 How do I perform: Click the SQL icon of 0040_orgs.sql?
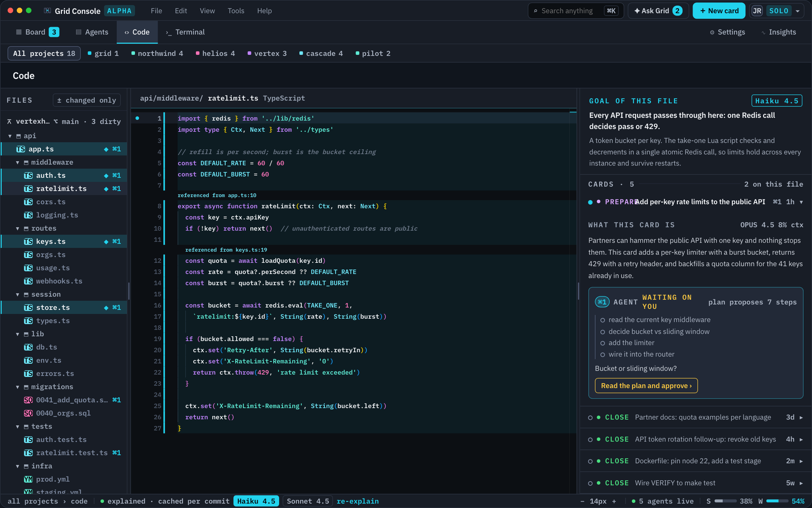[x=28, y=413]
